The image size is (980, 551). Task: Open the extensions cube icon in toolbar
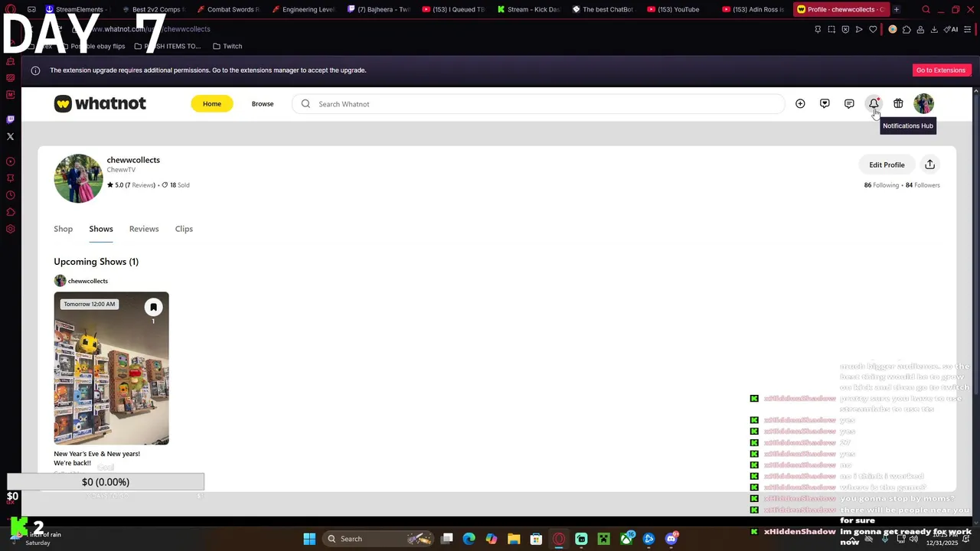click(906, 29)
